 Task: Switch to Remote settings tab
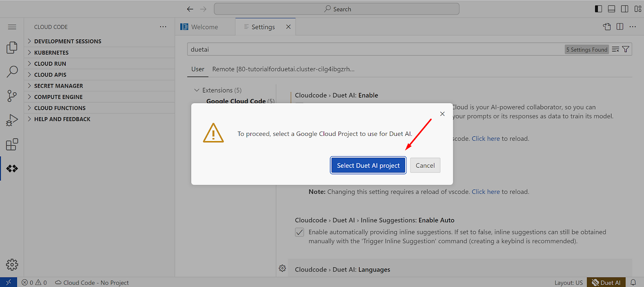pyautogui.click(x=283, y=69)
